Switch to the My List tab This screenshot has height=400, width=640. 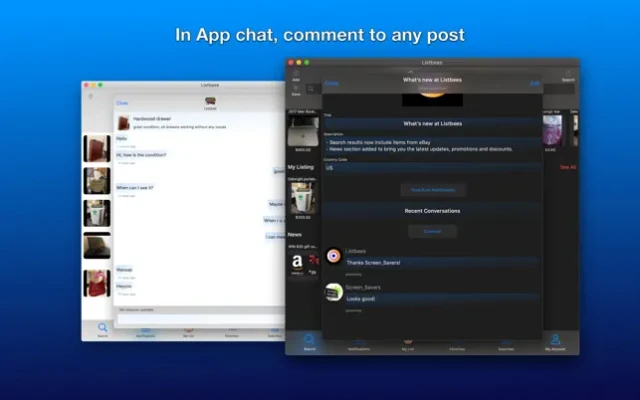(x=407, y=341)
